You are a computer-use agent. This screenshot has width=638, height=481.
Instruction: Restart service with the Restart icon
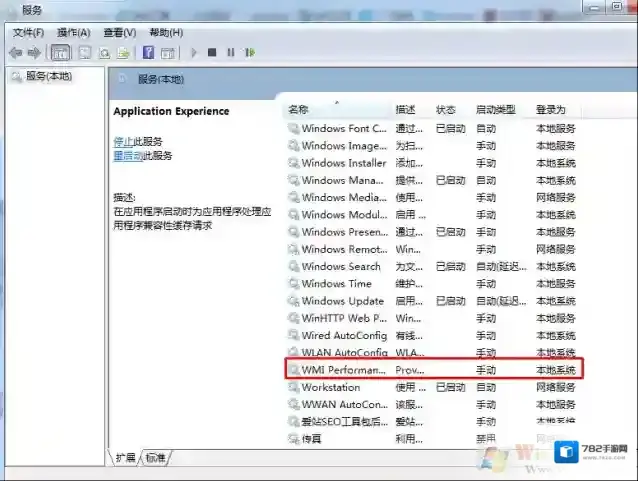249,52
